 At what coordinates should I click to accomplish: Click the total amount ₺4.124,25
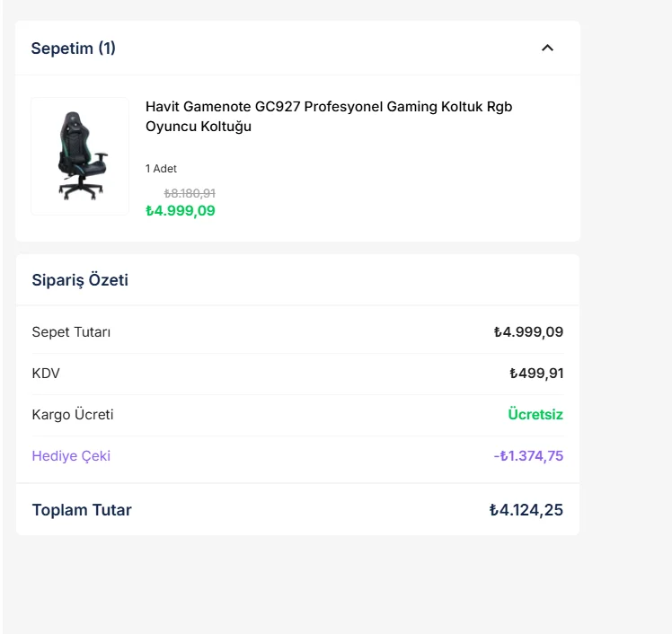(x=526, y=510)
